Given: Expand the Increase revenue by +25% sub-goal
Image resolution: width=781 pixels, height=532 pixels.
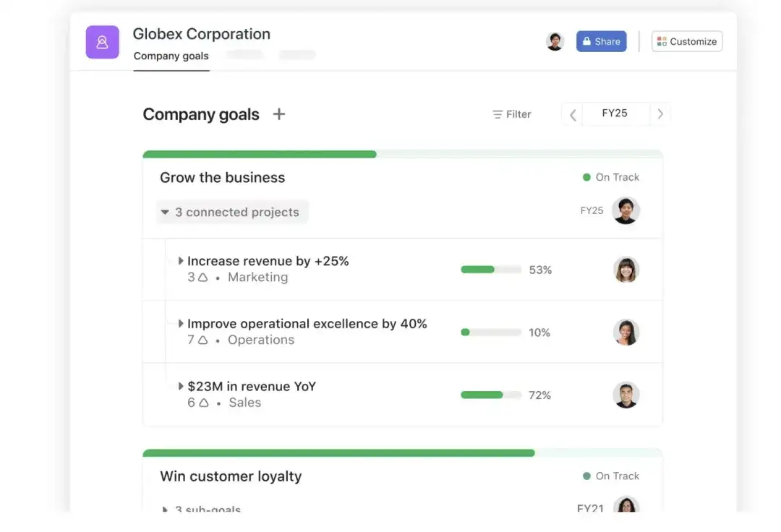Looking at the screenshot, I should point(180,261).
